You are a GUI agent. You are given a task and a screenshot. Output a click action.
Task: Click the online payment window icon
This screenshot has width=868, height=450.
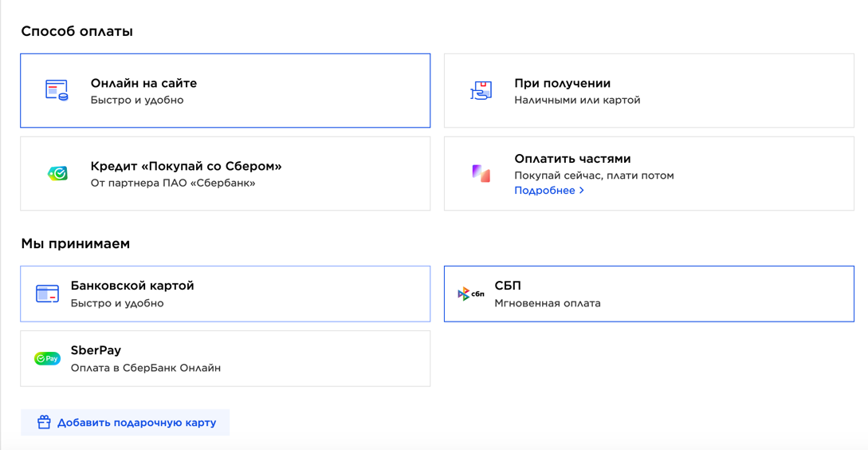[57, 90]
